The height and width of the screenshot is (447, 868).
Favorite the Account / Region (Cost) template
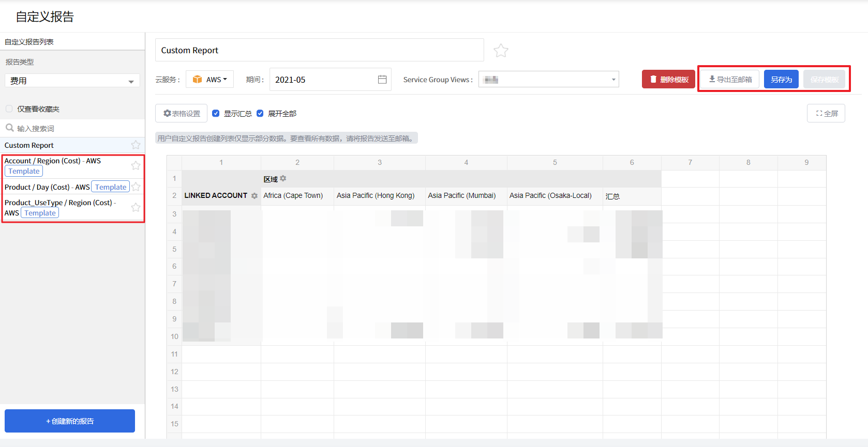136,165
